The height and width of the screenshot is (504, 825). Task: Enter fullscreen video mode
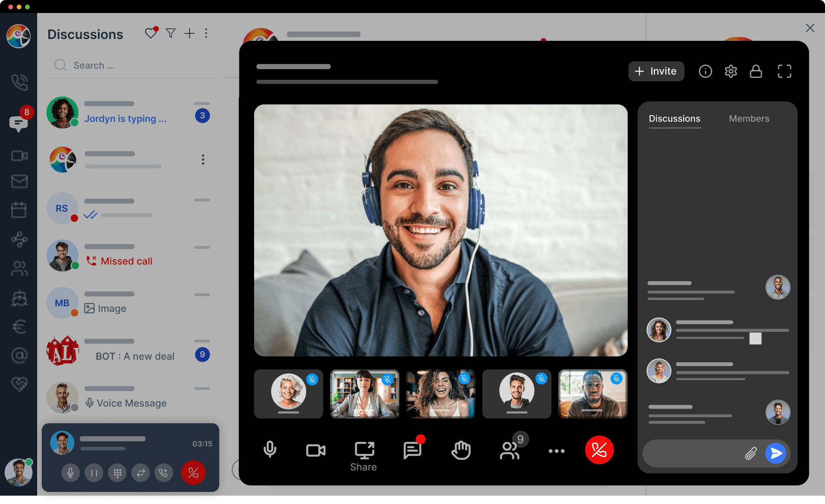coord(784,71)
